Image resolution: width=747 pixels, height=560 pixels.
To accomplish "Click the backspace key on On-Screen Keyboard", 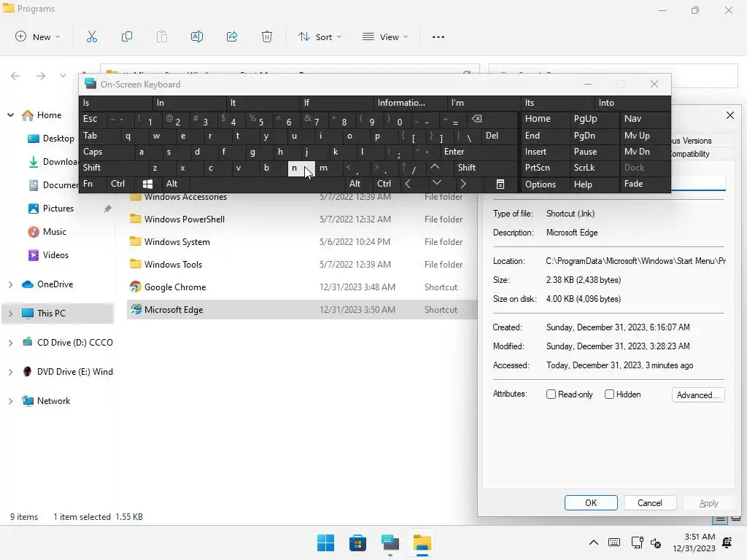I will 477,119.
